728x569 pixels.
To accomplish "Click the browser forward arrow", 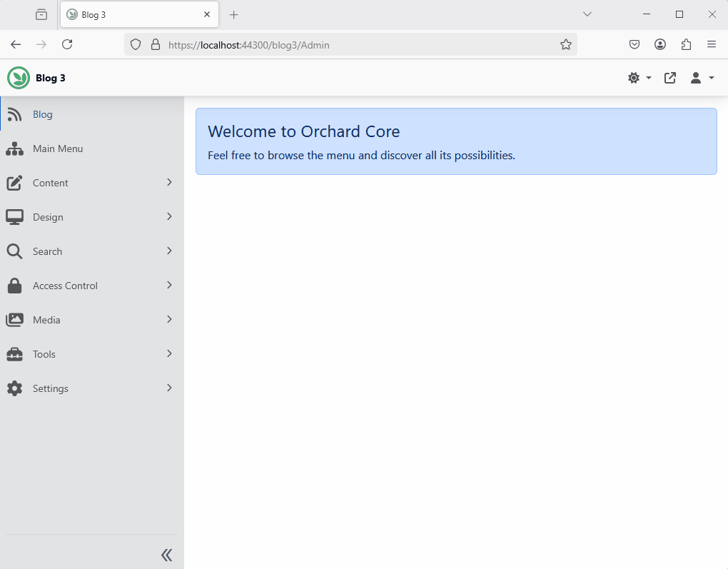I will [x=41, y=44].
